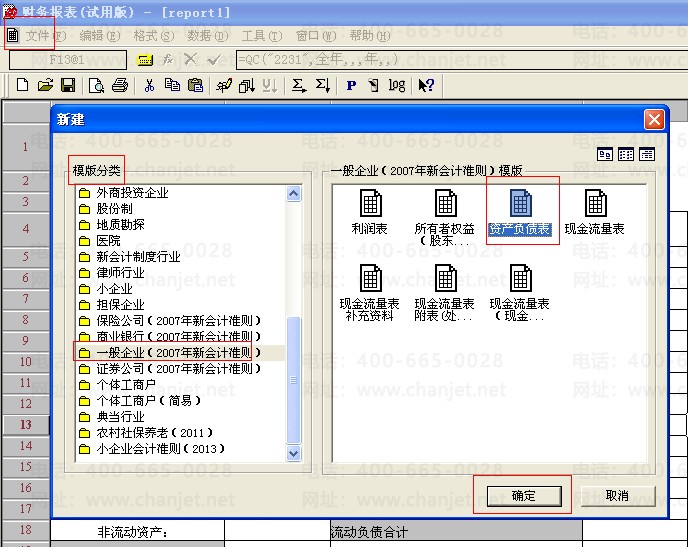Select the 资产负债表 template icon
This screenshot has width=688, height=547.
[x=520, y=211]
